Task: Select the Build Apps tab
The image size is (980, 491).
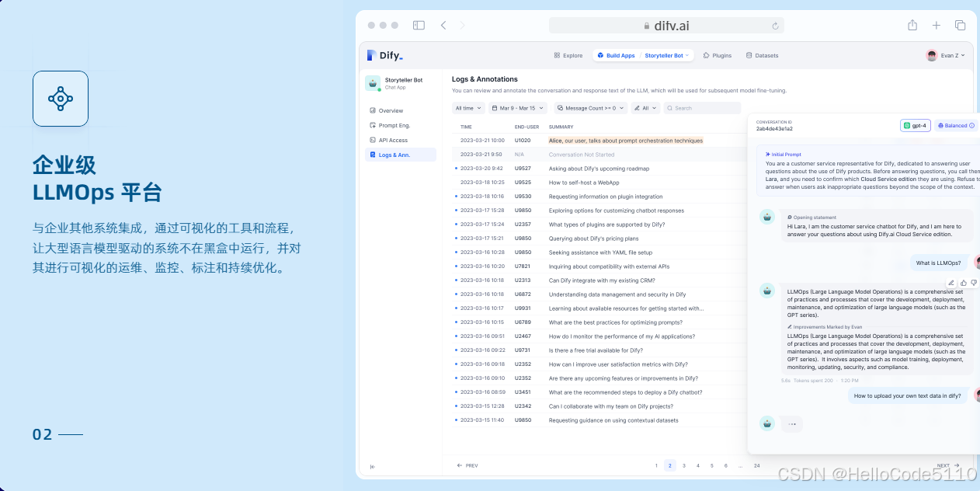Action: tap(616, 55)
